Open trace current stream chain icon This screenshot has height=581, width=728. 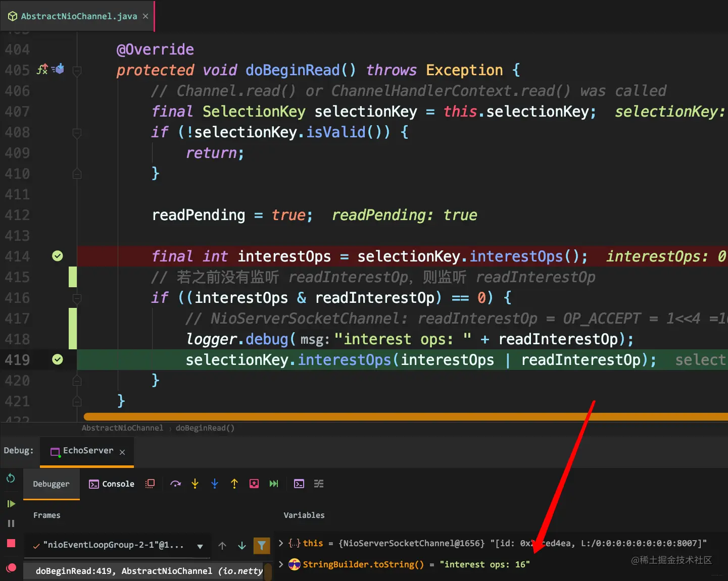pos(319,484)
